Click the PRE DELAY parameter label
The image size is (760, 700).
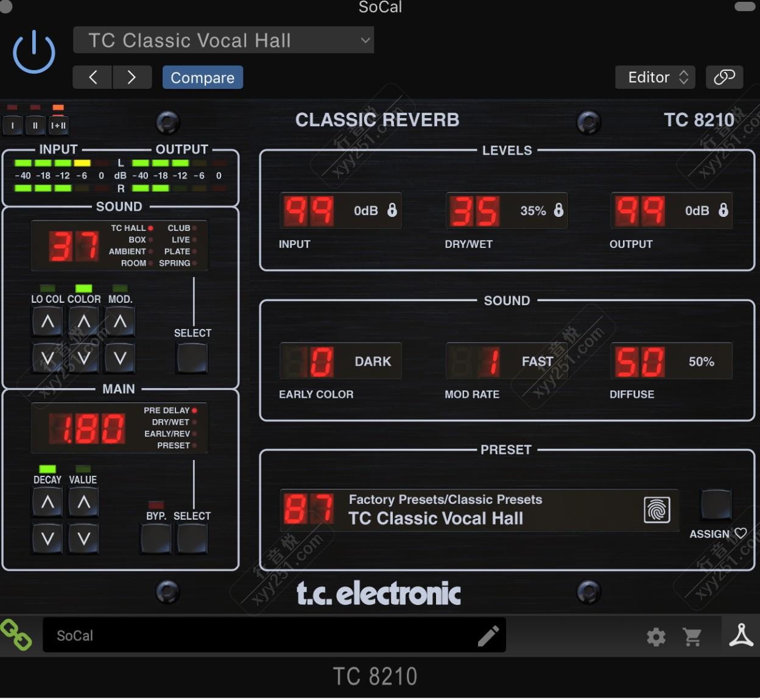pyautogui.click(x=167, y=410)
